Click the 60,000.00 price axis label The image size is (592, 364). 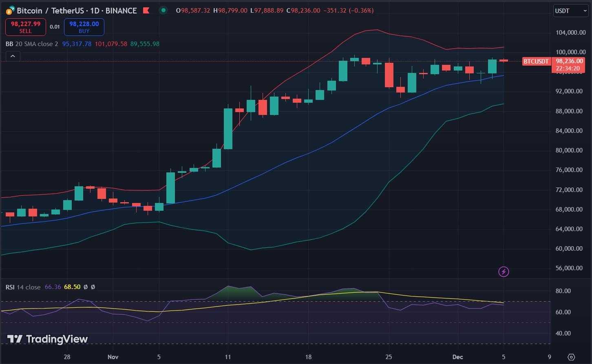[570, 249]
